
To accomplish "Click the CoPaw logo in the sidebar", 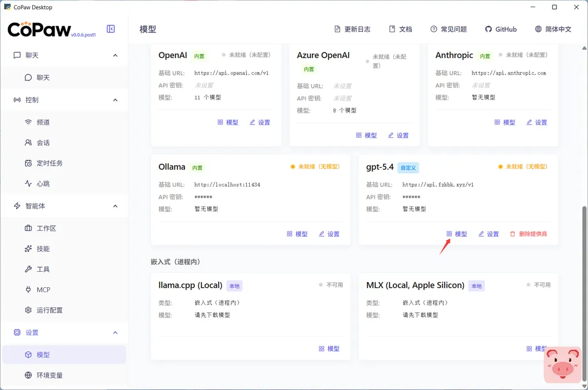I will (39, 30).
